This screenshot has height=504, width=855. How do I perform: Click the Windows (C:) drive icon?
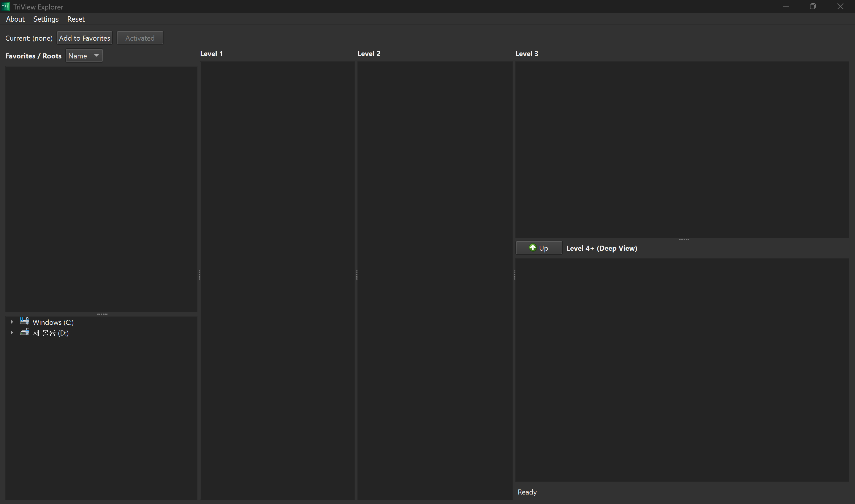coord(24,321)
